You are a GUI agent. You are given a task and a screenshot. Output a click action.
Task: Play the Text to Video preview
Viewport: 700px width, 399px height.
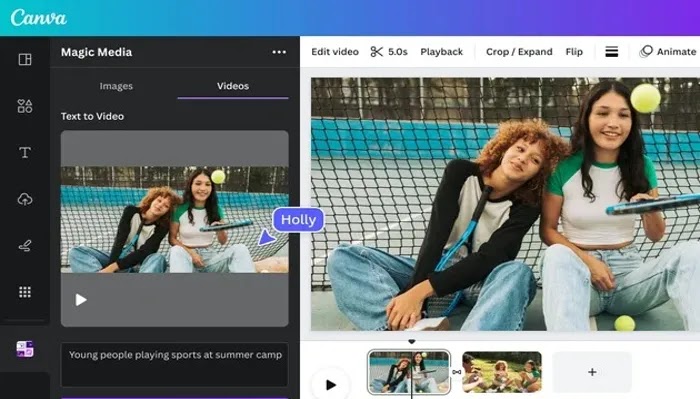pyautogui.click(x=81, y=299)
